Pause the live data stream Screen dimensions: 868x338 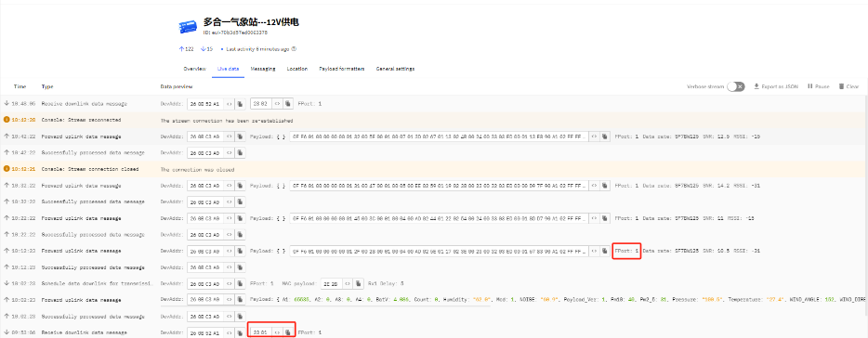818,87
